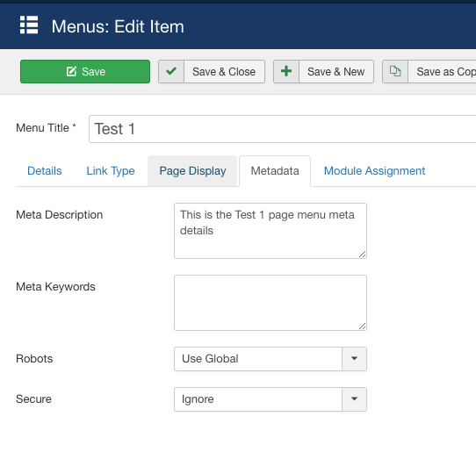Click the Save & Close button
Viewport: 476px width, 452px height.
pos(212,72)
